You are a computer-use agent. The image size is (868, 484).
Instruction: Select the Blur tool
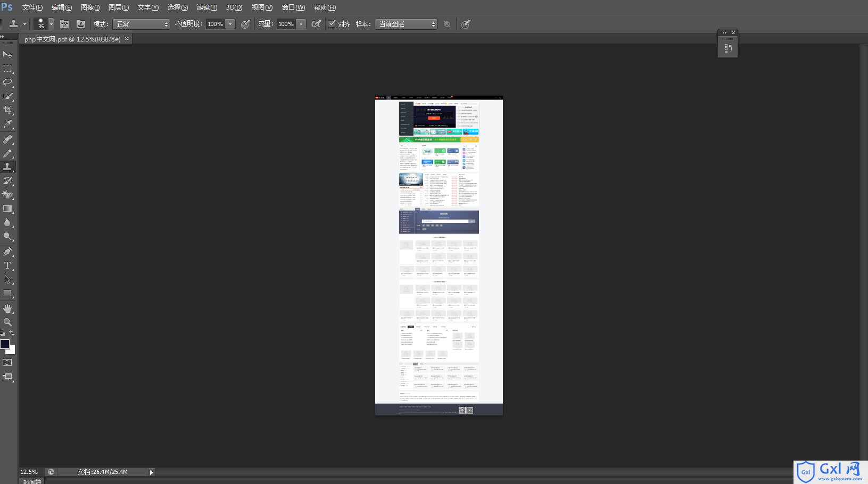pyautogui.click(x=7, y=222)
